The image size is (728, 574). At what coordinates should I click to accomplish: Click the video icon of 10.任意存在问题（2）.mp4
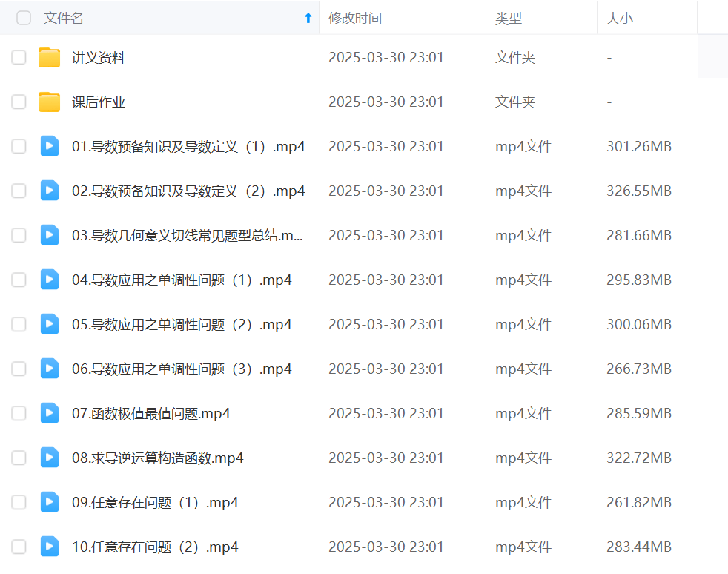[x=50, y=547]
